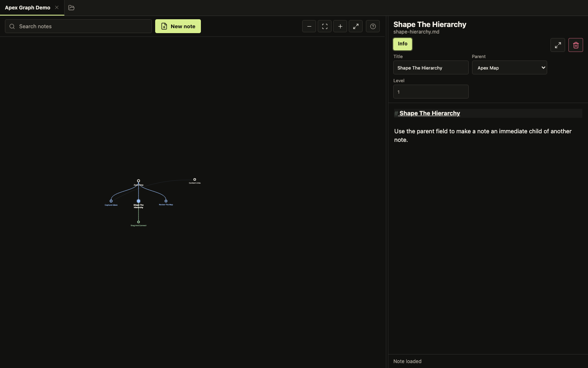This screenshot has width=588, height=368.
Task: Focus the Search notes field
Action: (78, 26)
